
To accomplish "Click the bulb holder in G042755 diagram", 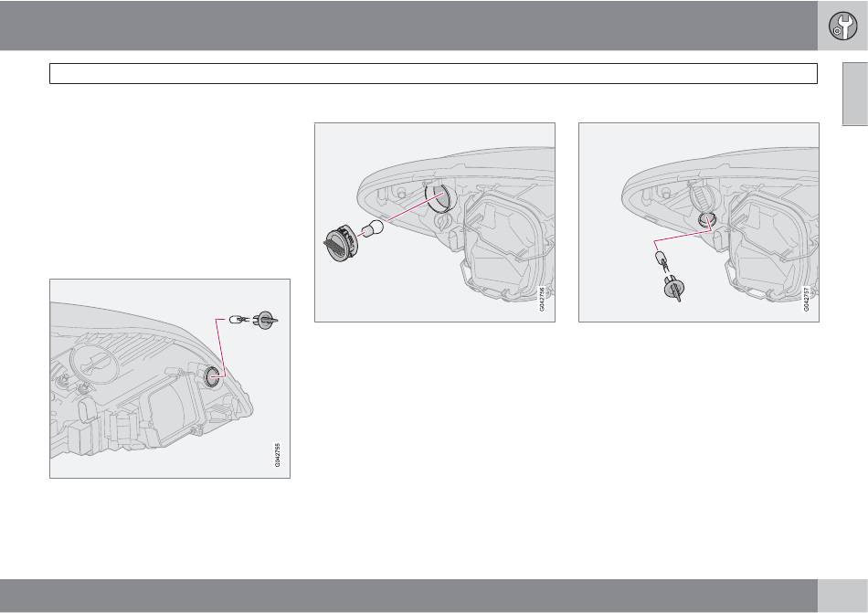I will [265, 320].
